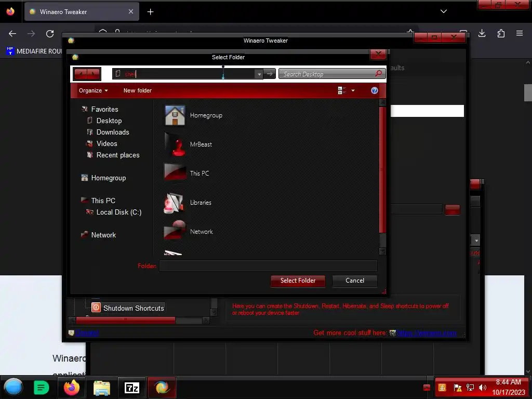Screen dimensions: 532x399
Task: Open Donate link in Winaero Tweaker
Action: 87,333
